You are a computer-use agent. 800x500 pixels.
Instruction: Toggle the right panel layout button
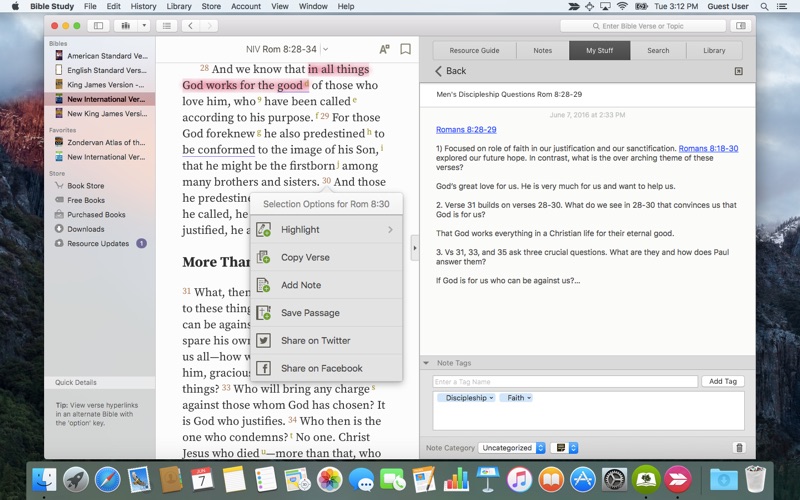(741, 26)
